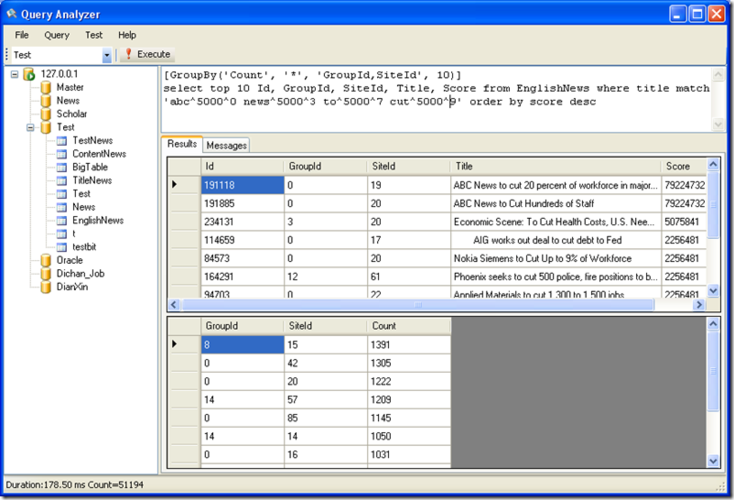
Task: Click upper grid GroupId column header
Action: [x=325, y=166]
